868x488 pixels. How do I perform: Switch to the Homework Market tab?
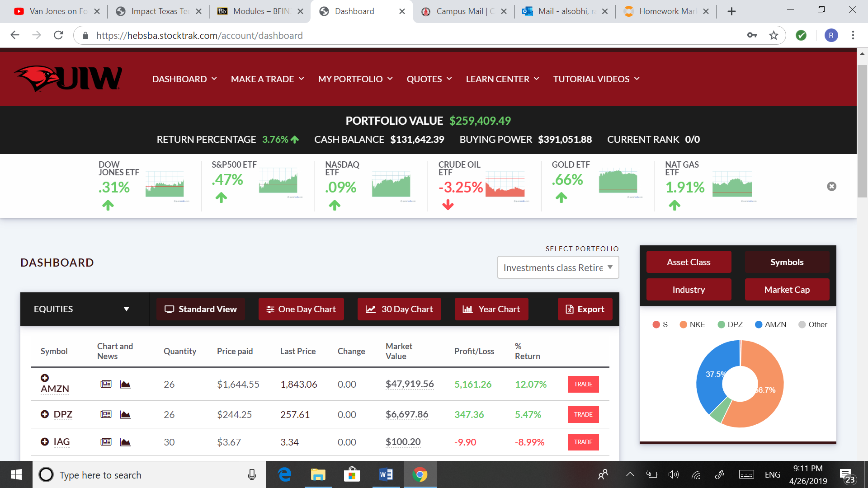666,11
